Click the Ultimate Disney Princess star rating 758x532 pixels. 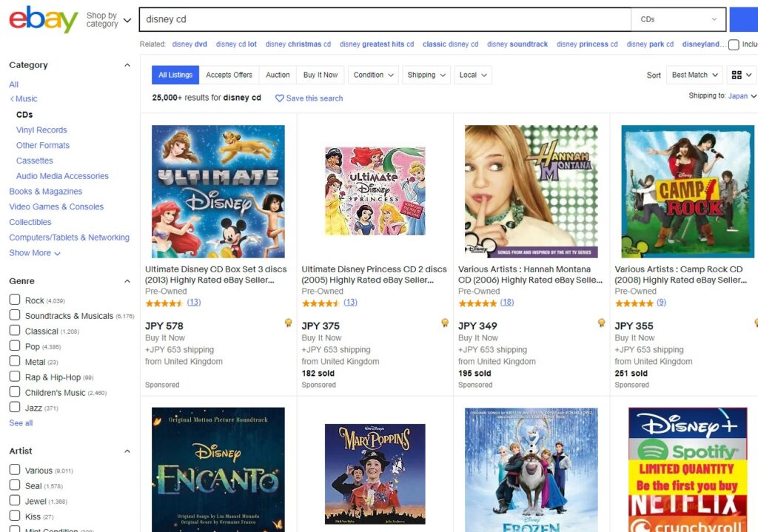click(x=321, y=303)
